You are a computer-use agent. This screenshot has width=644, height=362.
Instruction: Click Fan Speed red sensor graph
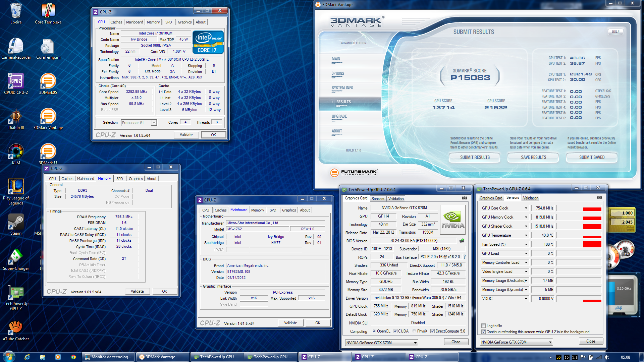click(592, 244)
